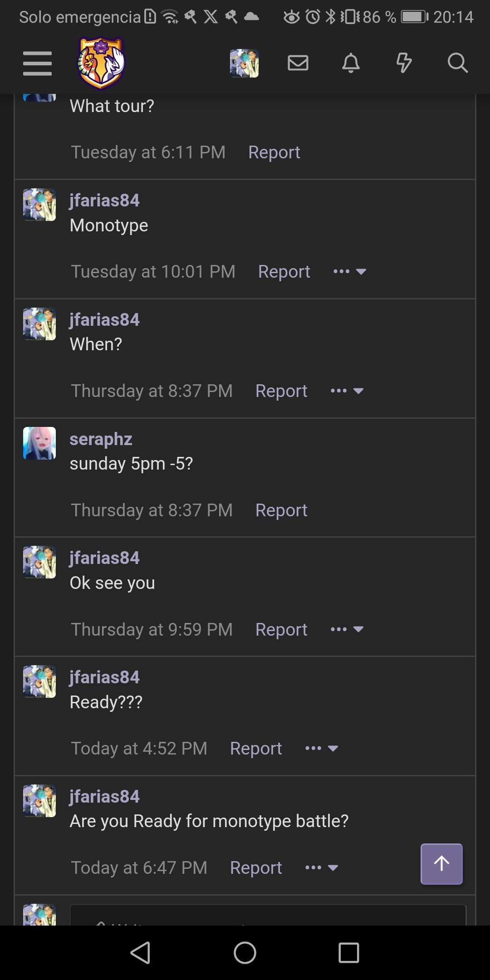The width and height of the screenshot is (490, 980).
Task: Tap the Smogon forum logo
Action: click(101, 63)
